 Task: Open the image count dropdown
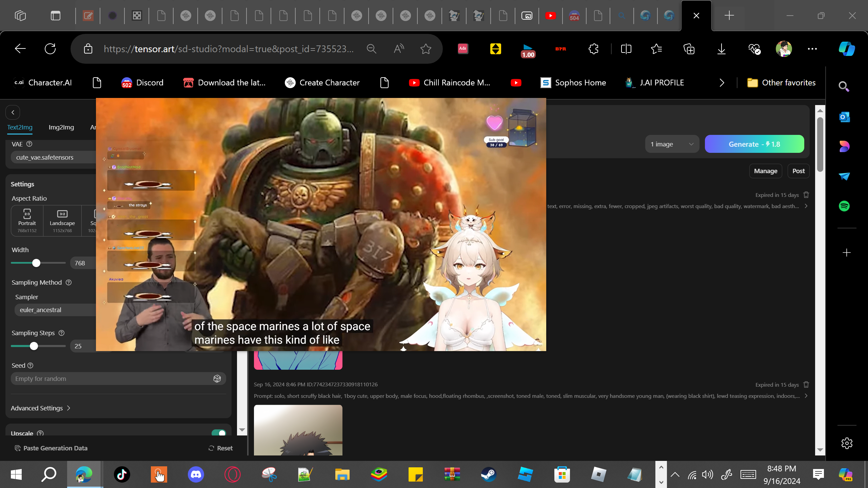[x=672, y=144]
